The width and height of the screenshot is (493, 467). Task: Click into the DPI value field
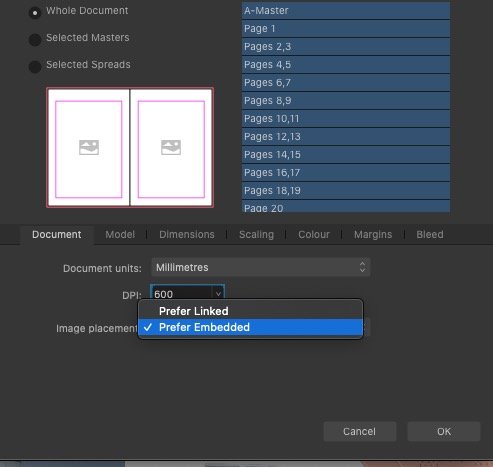coord(182,294)
